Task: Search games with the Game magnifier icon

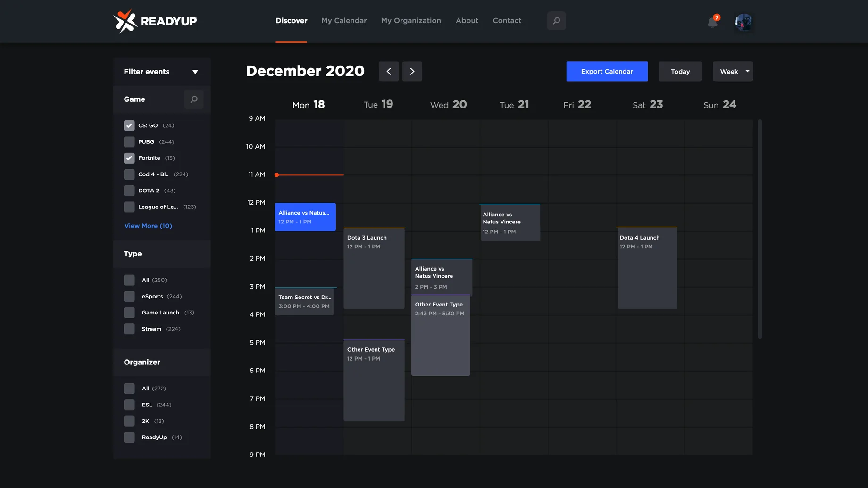Action: click(x=194, y=99)
